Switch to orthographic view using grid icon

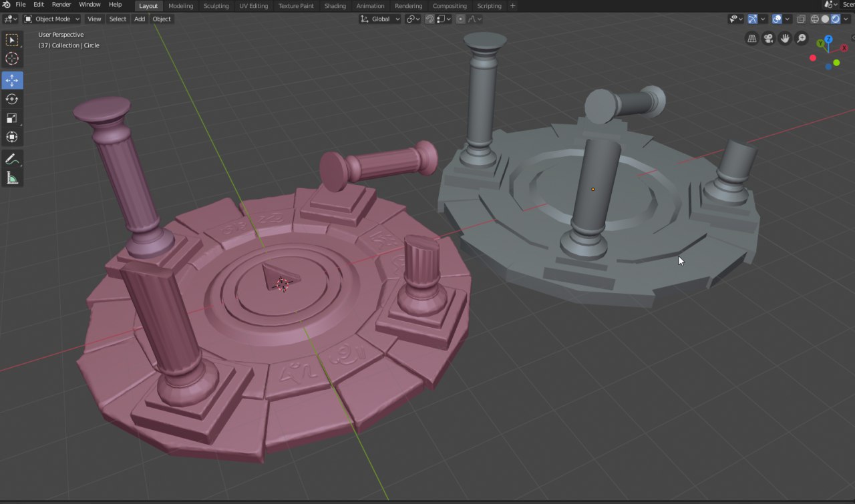[751, 39]
